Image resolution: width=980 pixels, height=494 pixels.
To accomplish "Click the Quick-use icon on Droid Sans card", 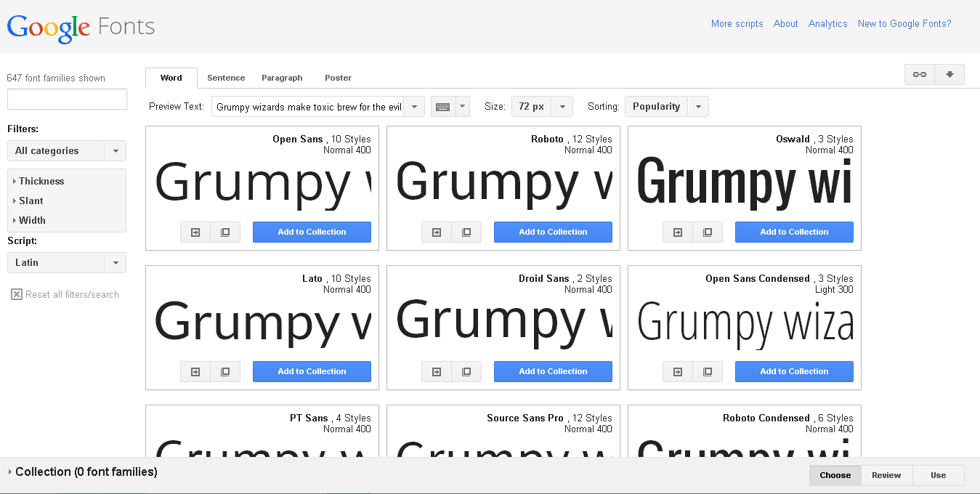I will tap(437, 371).
